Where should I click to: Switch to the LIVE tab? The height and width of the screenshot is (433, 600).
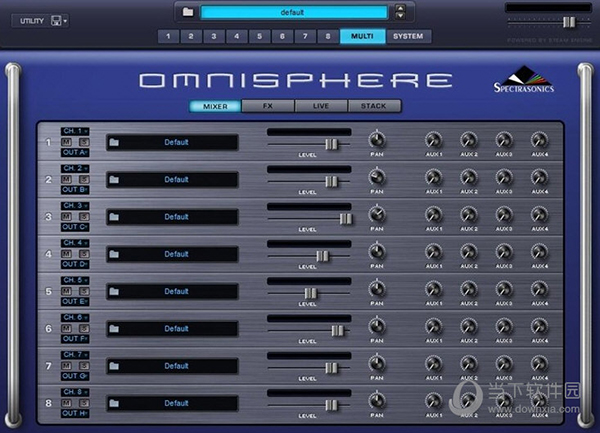click(321, 106)
